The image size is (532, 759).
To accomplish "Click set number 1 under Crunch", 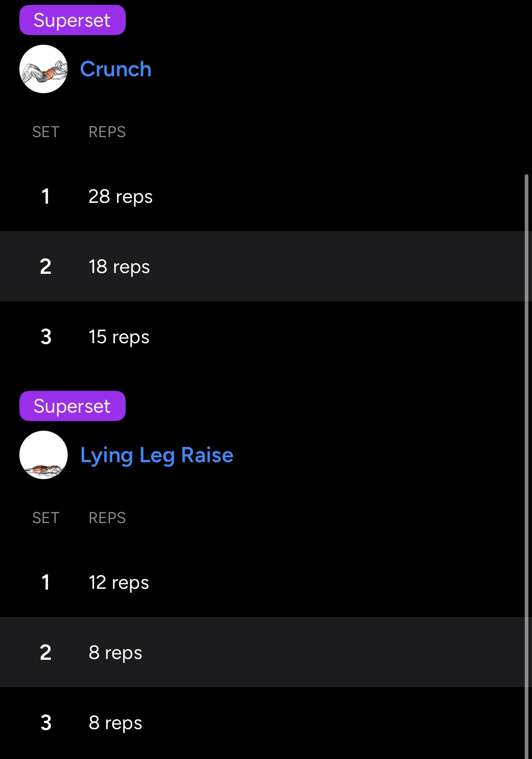I will [x=46, y=197].
